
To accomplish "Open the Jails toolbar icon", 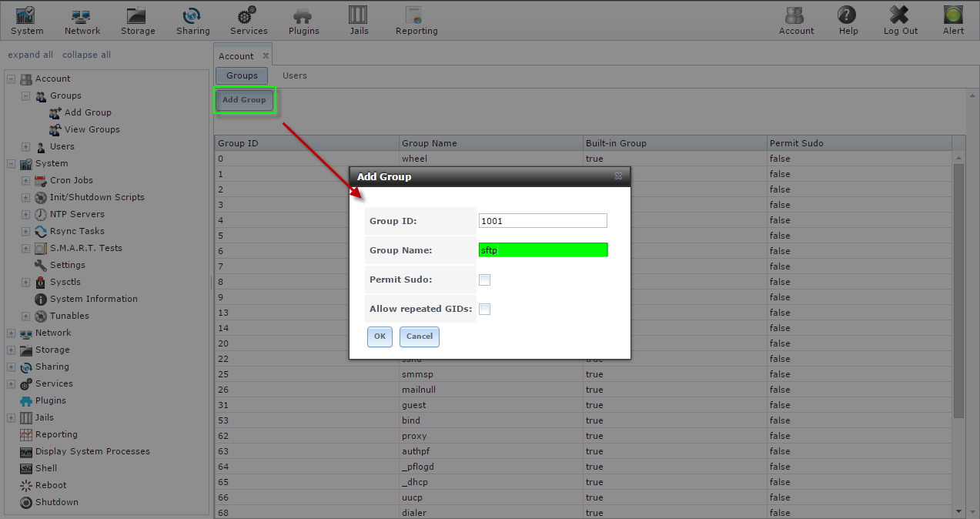I will click(358, 21).
